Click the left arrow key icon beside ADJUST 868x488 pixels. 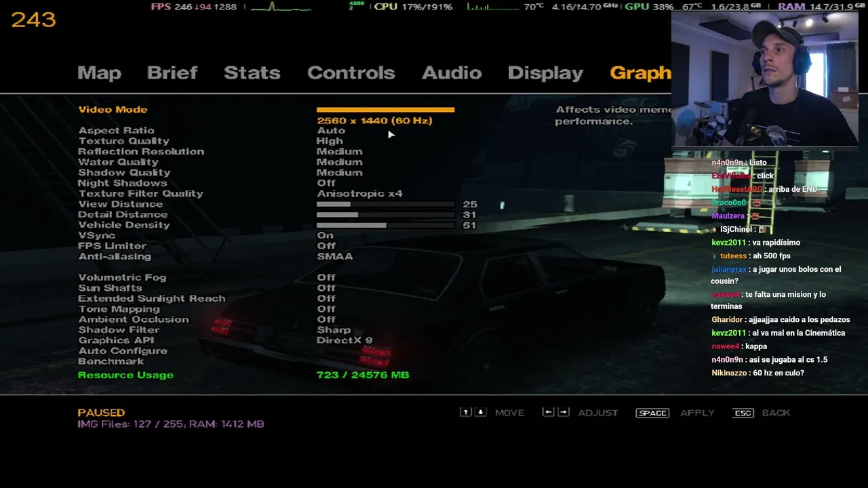coord(549,412)
